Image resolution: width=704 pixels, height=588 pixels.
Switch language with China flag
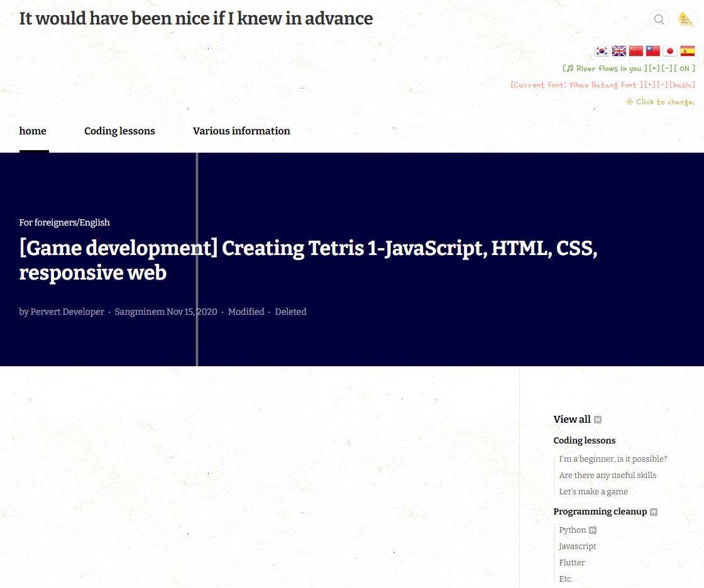tap(635, 51)
